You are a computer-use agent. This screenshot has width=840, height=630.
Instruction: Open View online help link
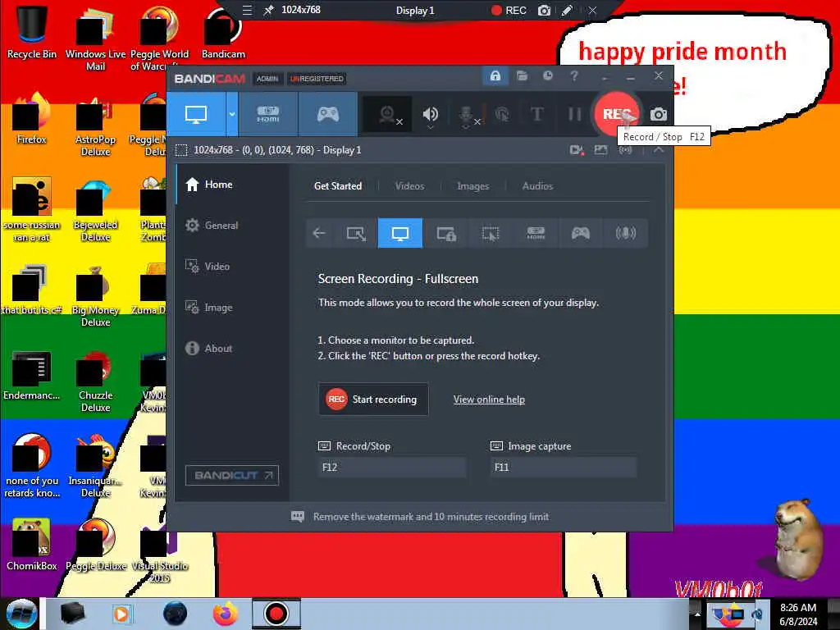489,399
